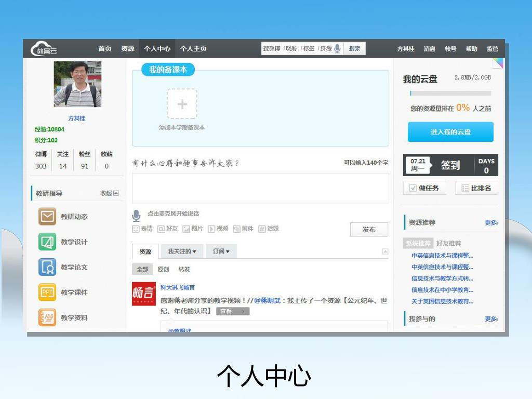Open 帮助 in top menu
532x399 pixels.
472,49
